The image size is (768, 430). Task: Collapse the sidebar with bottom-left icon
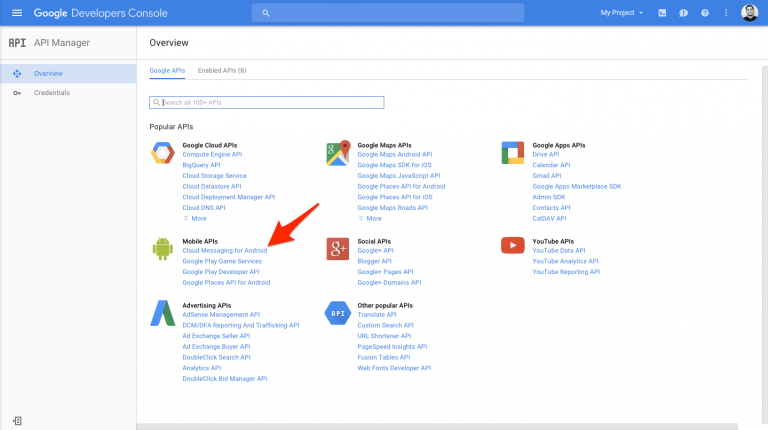(x=17, y=421)
